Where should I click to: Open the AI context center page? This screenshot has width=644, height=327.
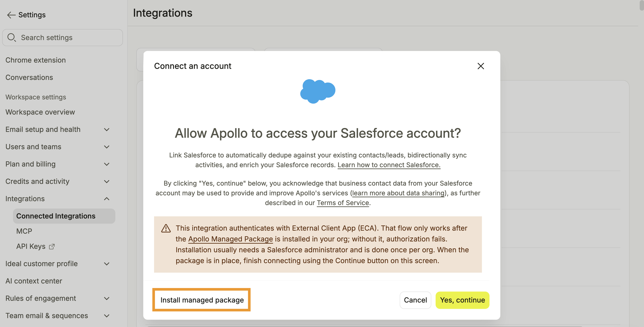click(34, 281)
